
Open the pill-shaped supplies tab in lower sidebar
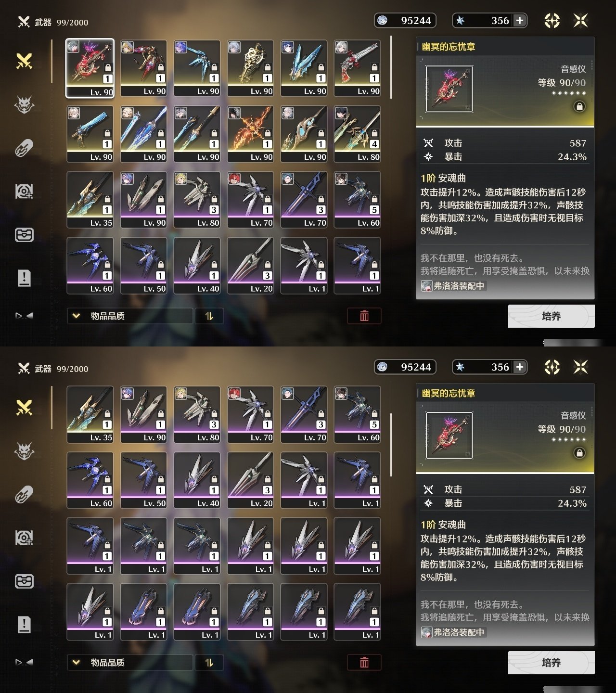(24, 495)
